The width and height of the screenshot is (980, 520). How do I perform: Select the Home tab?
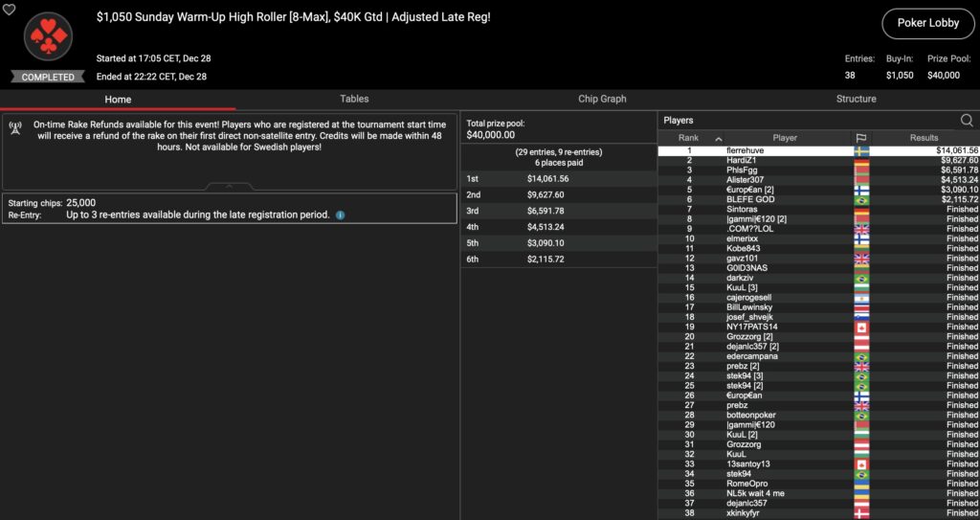click(x=118, y=99)
